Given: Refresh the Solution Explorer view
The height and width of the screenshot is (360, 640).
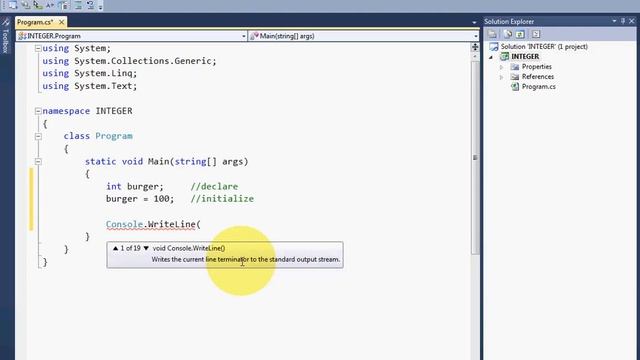Looking at the screenshot, I should pos(520,34).
